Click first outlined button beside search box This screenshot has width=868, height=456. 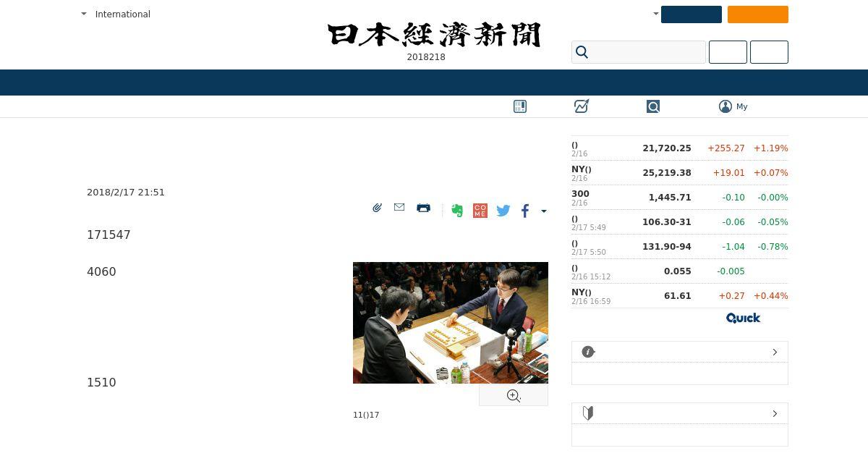(x=728, y=52)
